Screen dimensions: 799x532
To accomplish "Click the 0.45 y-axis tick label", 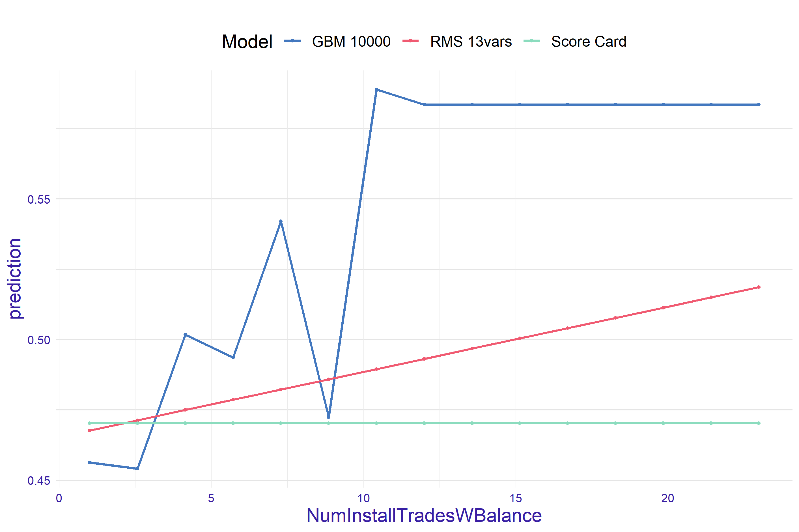I will [x=39, y=481].
